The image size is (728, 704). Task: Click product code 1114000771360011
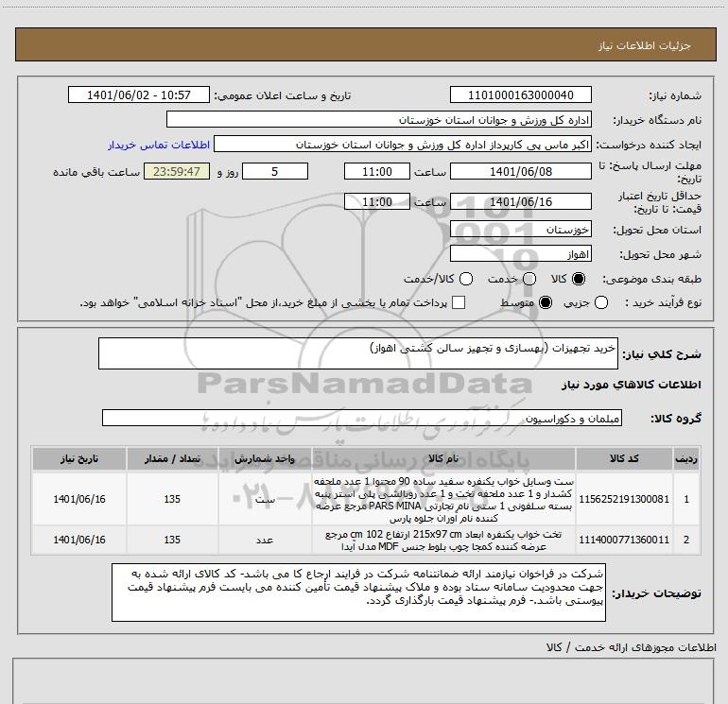[624, 540]
